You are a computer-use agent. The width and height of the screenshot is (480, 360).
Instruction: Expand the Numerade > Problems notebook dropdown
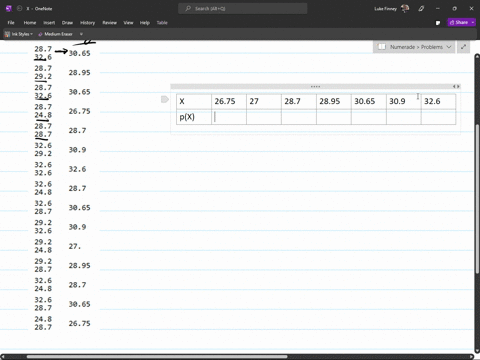pos(449,47)
